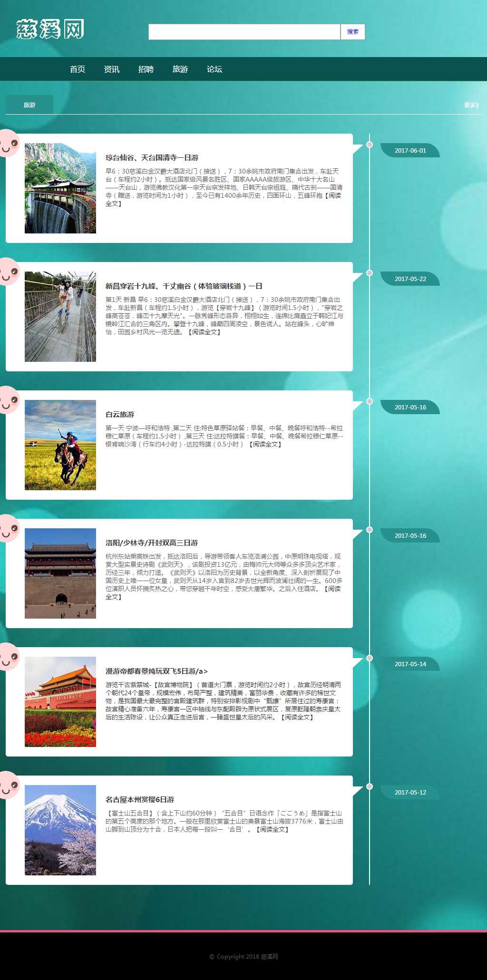
Task: Click the 慈溪网 site logo
Action: [50, 29]
